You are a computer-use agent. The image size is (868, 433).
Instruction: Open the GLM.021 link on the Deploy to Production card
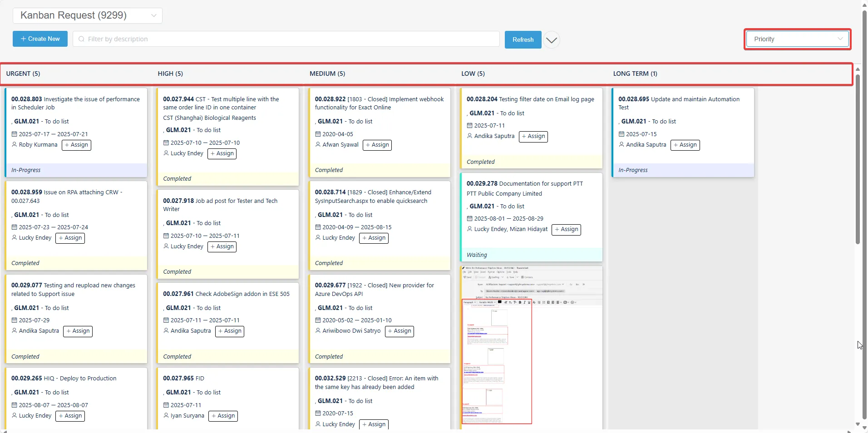click(x=26, y=392)
